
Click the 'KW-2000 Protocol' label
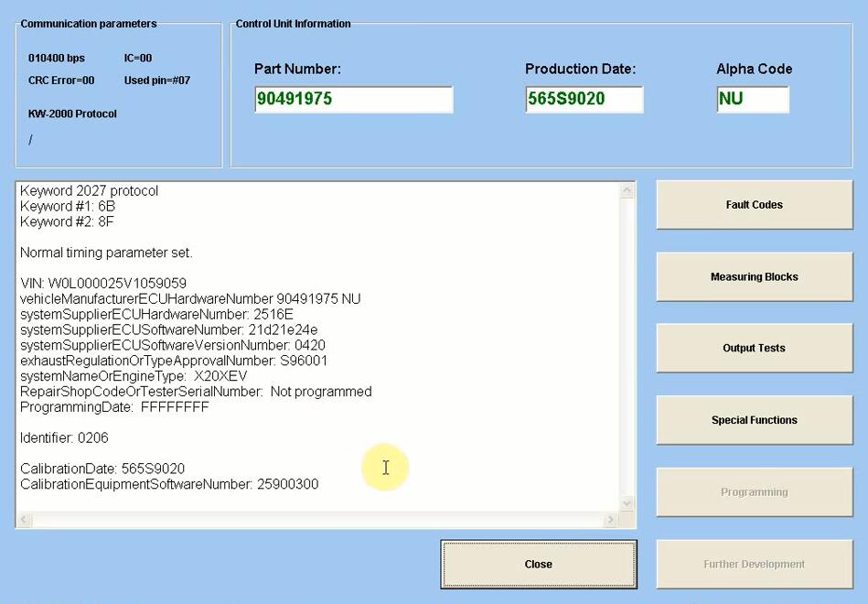click(72, 113)
